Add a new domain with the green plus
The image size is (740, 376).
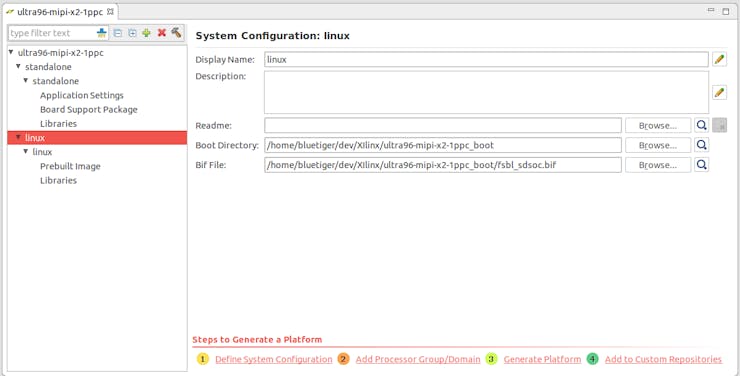click(x=147, y=33)
